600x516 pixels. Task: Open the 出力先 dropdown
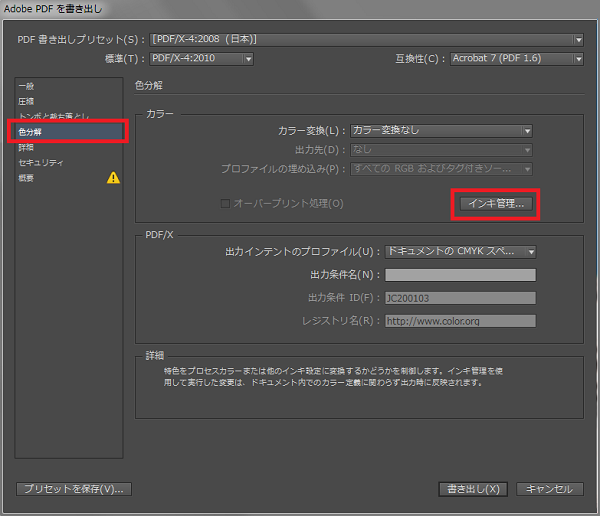click(x=441, y=150)
